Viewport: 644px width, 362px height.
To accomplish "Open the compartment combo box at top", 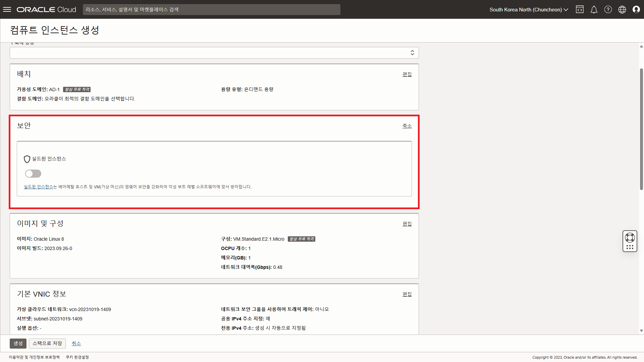I will [x=214, y=53].
